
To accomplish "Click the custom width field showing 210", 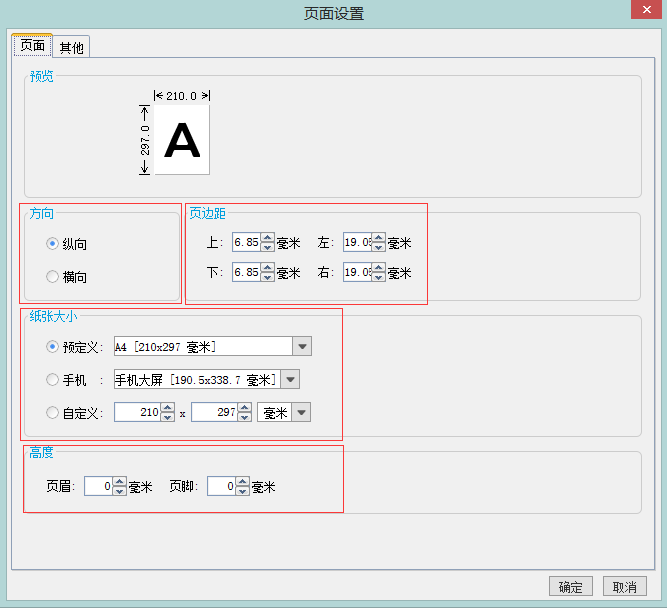I will pyautogui.click(x=137, y=412).
